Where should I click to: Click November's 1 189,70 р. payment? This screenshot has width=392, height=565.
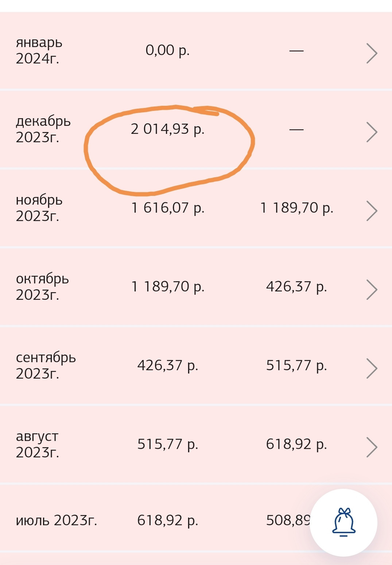coord(296,208)
